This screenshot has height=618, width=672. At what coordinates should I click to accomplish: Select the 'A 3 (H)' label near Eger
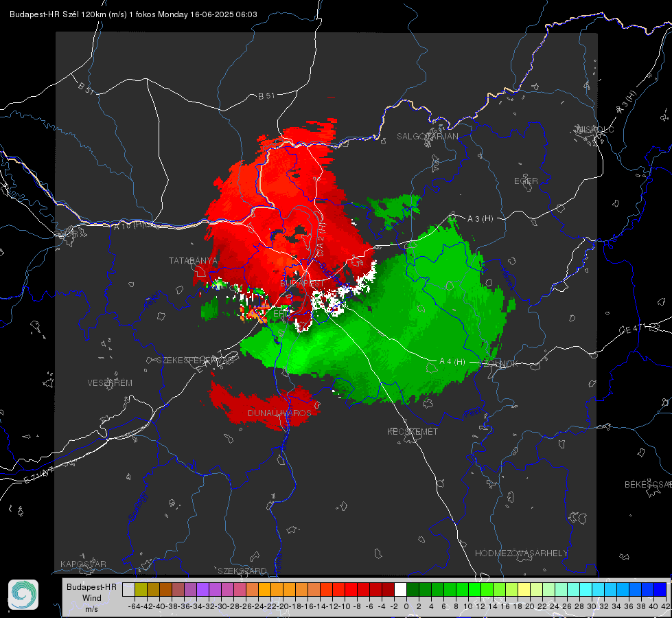point(480,219)
